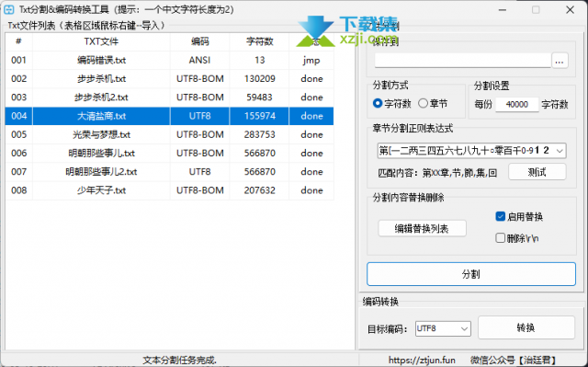Click the 测试 button

(537, 172)
